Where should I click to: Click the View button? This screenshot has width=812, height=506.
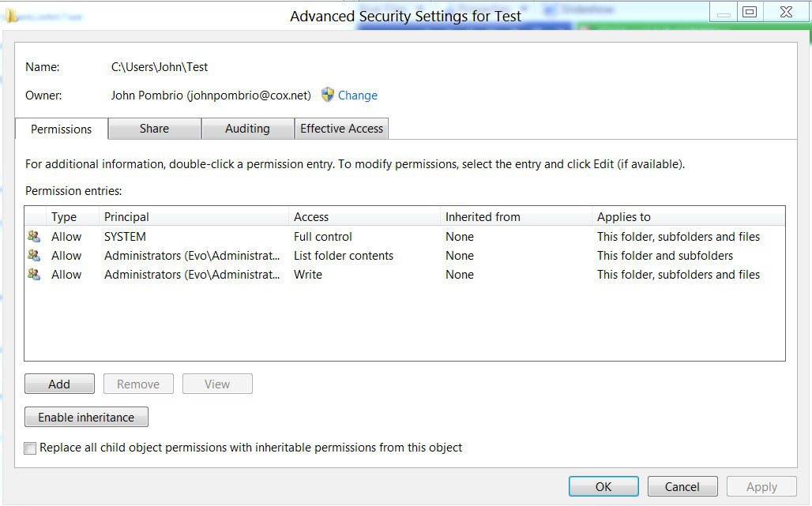[217, 384]
